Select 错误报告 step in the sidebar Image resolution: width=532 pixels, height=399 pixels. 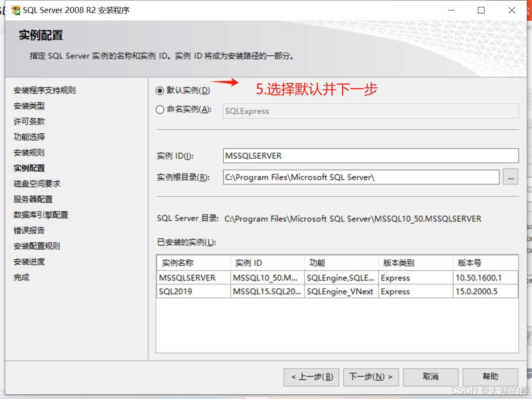29,231
